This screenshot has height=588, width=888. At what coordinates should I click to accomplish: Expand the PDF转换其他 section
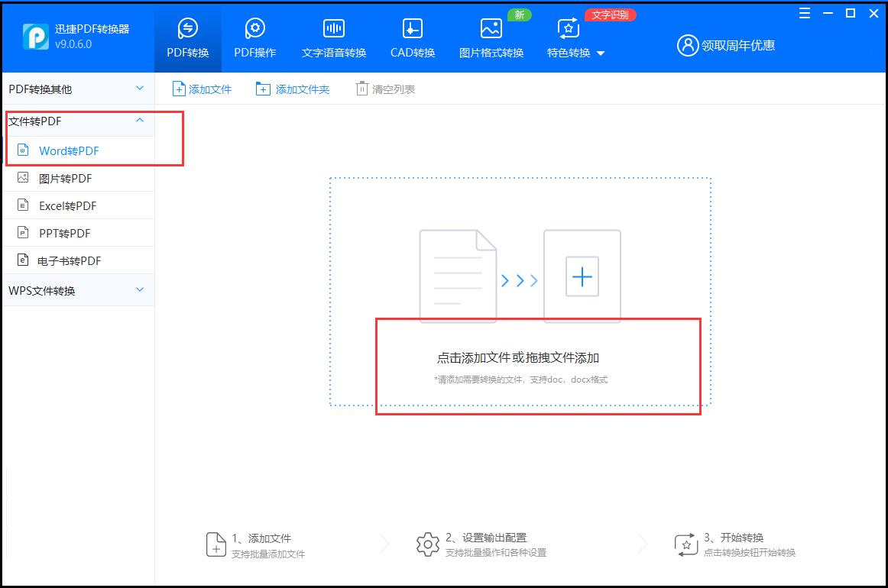tap(139, 89)
